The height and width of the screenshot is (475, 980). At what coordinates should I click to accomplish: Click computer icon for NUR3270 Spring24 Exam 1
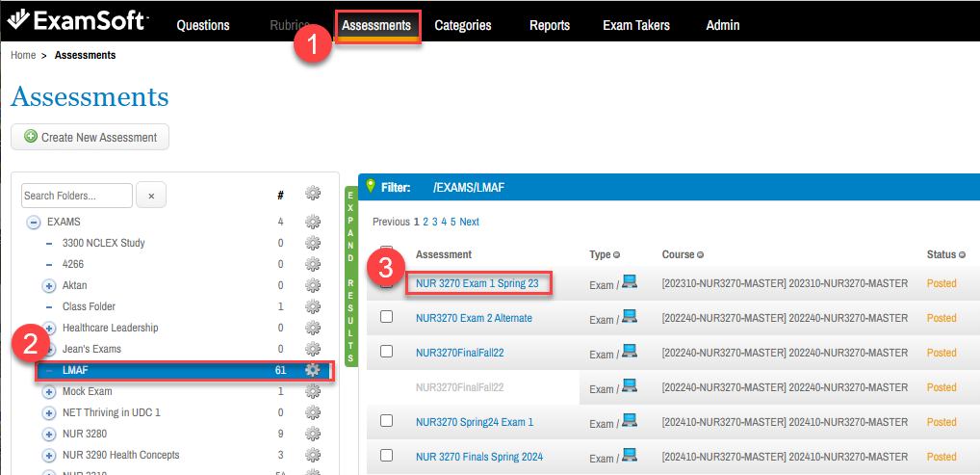click(x=630, y=420)
